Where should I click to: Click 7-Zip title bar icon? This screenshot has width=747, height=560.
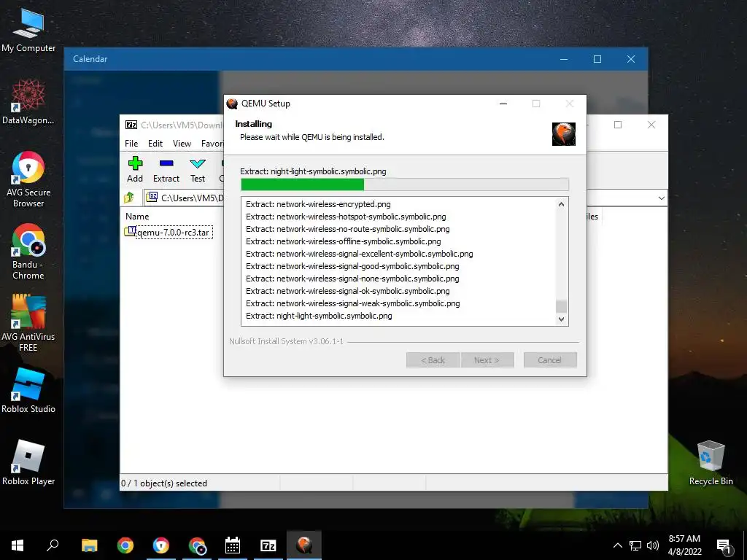(131, 125)
